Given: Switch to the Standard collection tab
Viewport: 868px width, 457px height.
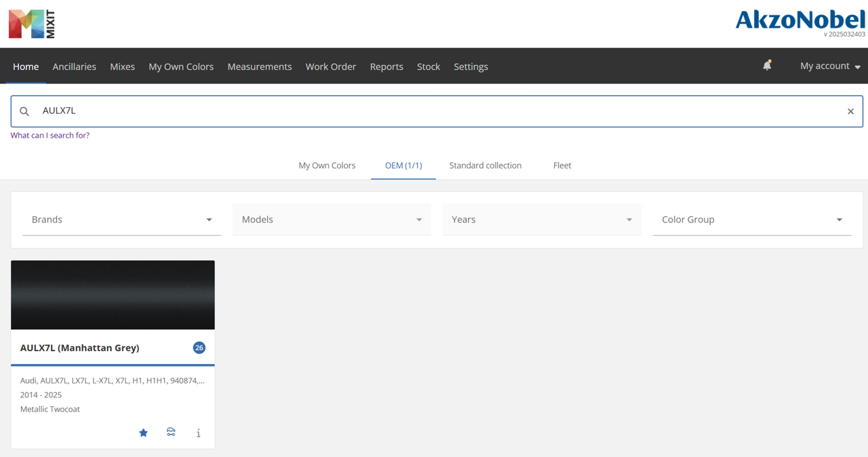Looking at the screenshot, I should pos(486,165).
